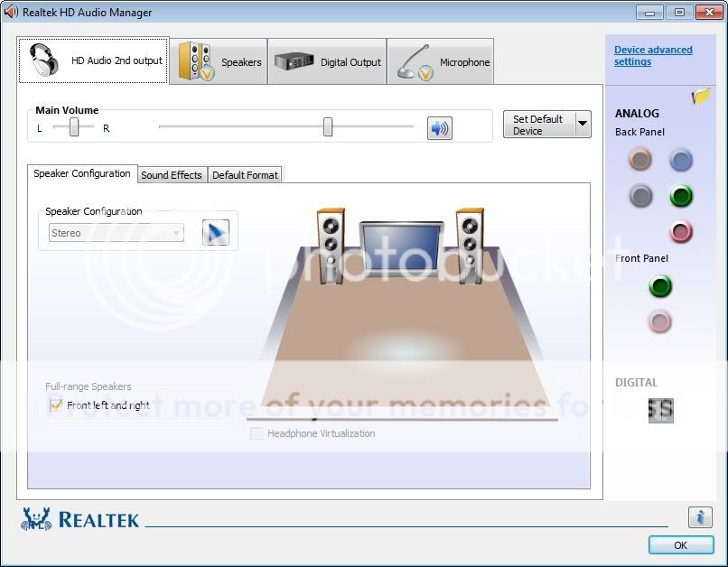Minimize the Realtek HD Audio Manager window

point(649,12)
